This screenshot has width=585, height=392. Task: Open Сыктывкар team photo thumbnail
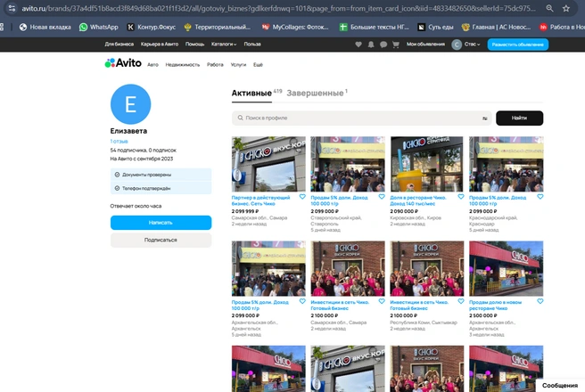(x=427, y=268)
